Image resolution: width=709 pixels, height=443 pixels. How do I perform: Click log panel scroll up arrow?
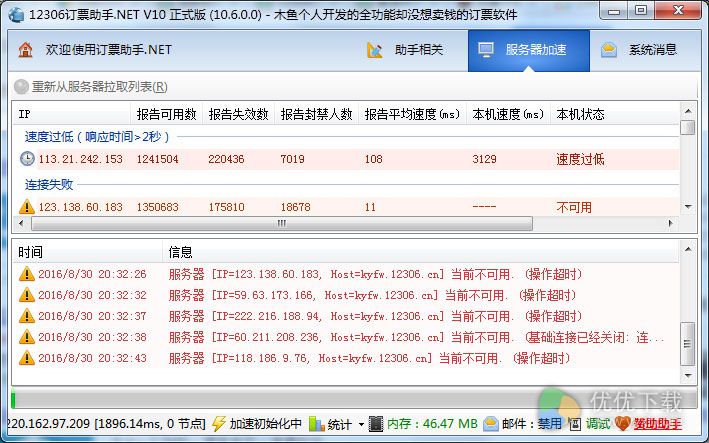pos(688,249)
